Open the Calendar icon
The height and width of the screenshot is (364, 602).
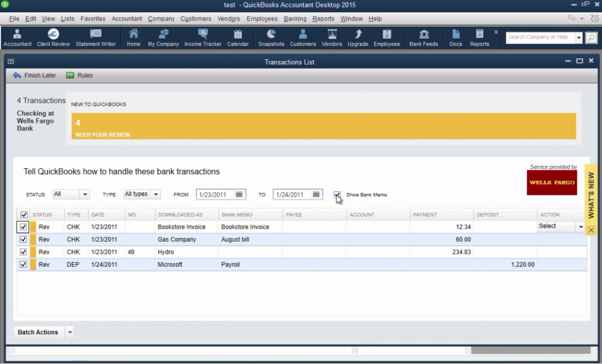pyautogui.click(x=238, y=37)
